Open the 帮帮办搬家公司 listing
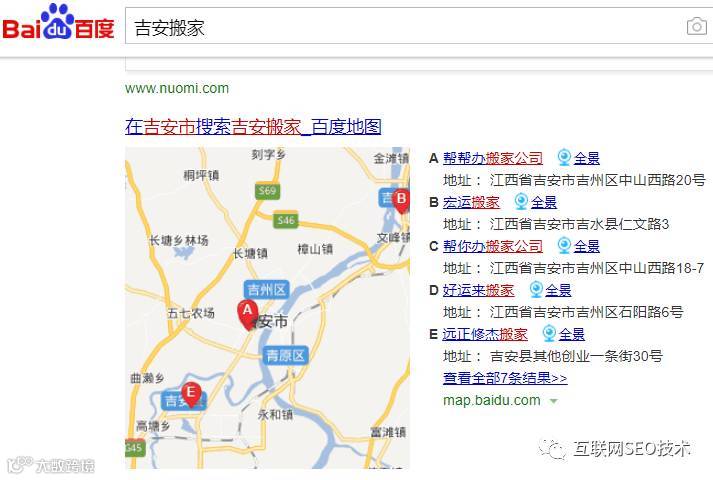Image resolution: width=713 pixels, height=480 pixels. coord(493,158)
